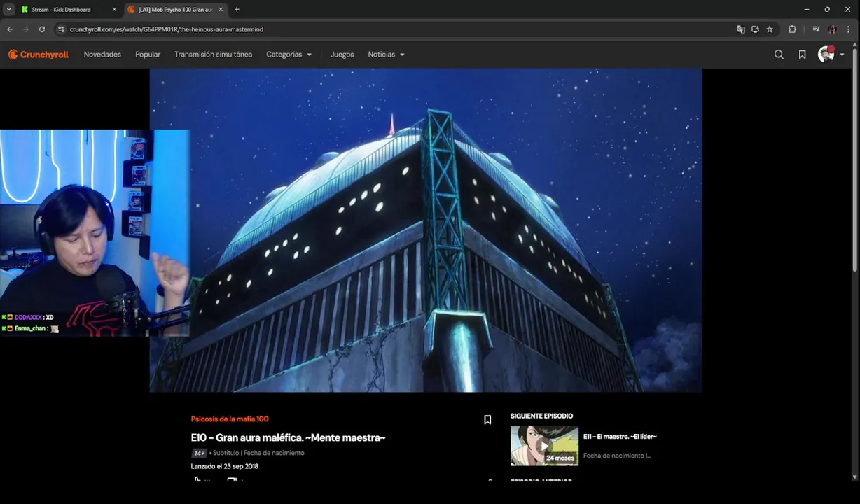Open the Crunchyroll home logo
This screenshot has height=504, width=860.
click(x=39, y=55)
